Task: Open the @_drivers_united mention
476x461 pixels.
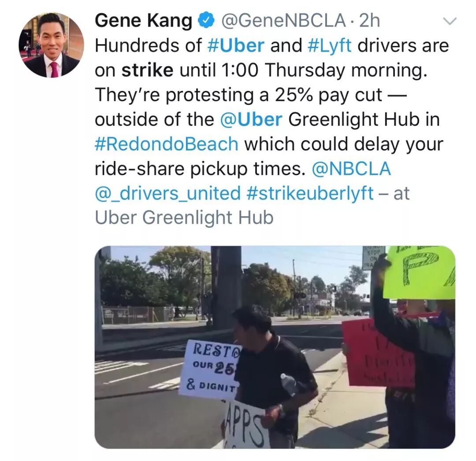Action: pos(167,194)
